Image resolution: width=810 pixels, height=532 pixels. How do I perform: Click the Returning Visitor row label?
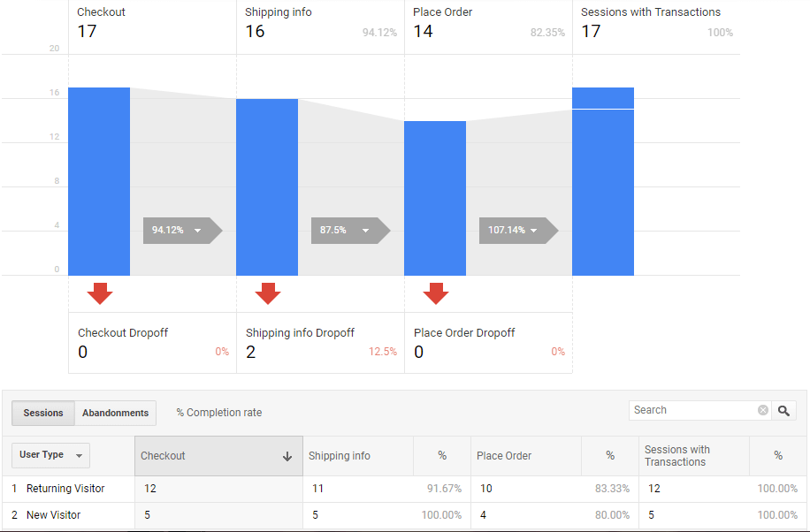click(x=65, y=489)
